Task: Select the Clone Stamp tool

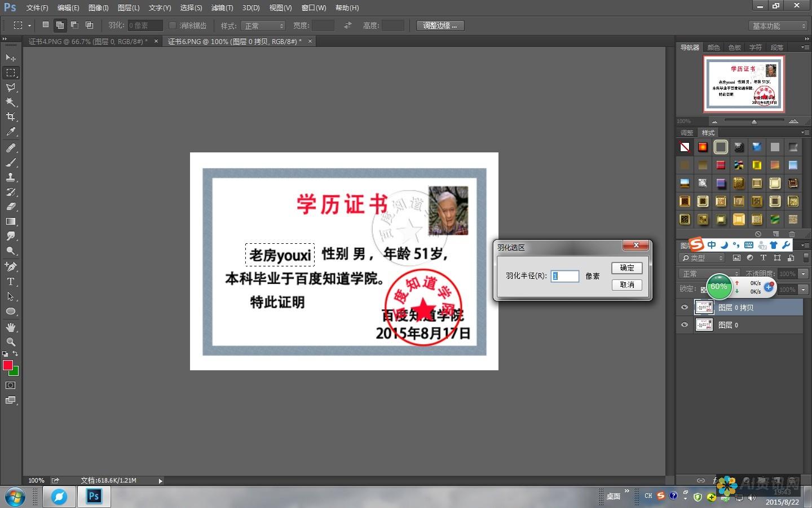Action: click(x=11, y=177)
